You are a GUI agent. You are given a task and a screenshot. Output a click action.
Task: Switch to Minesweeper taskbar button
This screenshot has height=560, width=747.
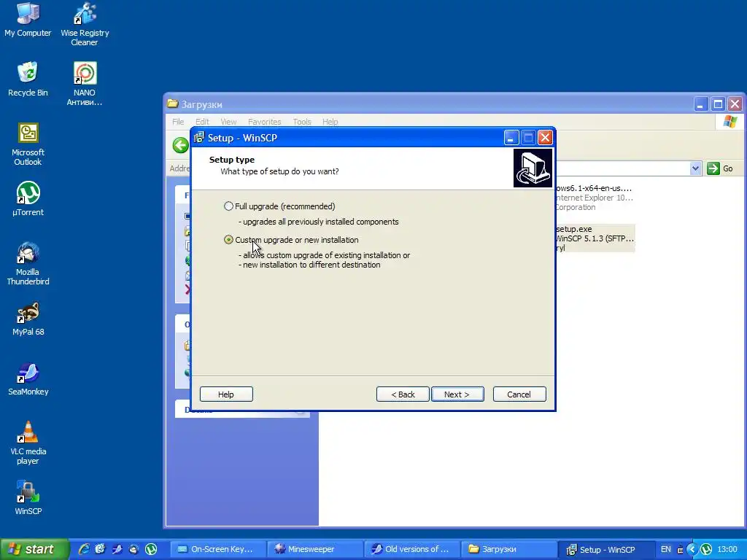click(314, 549)
